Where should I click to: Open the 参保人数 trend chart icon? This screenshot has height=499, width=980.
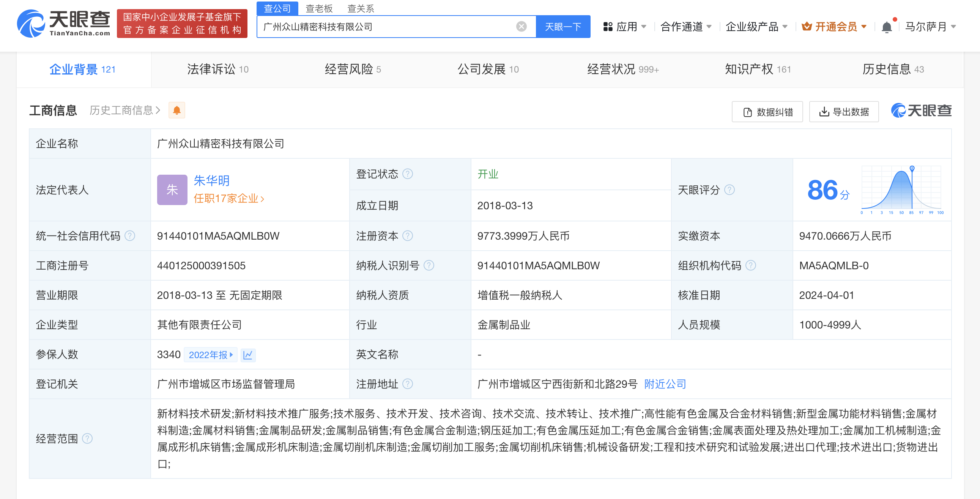tap(248, 355)
